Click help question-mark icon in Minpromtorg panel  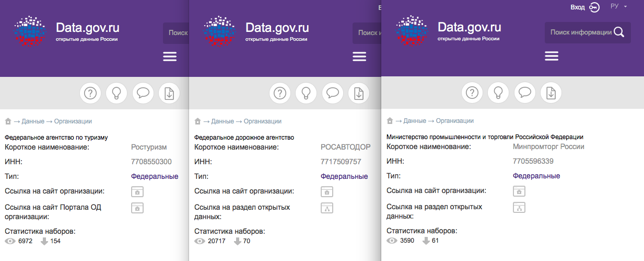472,93
